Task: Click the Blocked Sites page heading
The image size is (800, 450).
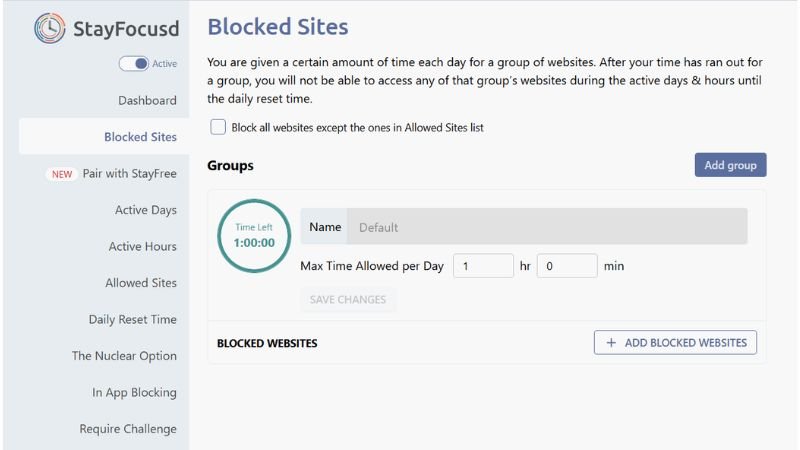Action: point(278,27)
